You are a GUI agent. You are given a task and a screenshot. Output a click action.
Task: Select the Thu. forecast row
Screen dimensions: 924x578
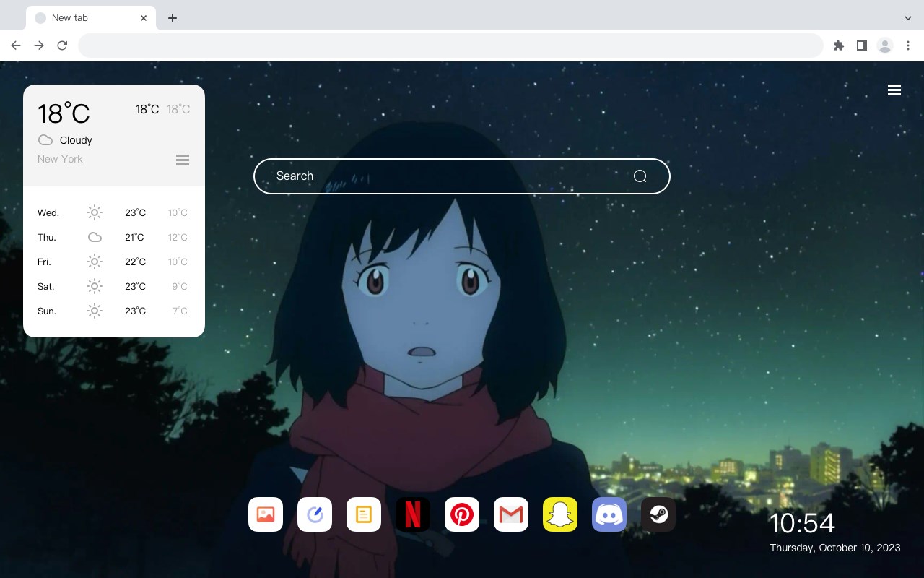coord(114,237)
